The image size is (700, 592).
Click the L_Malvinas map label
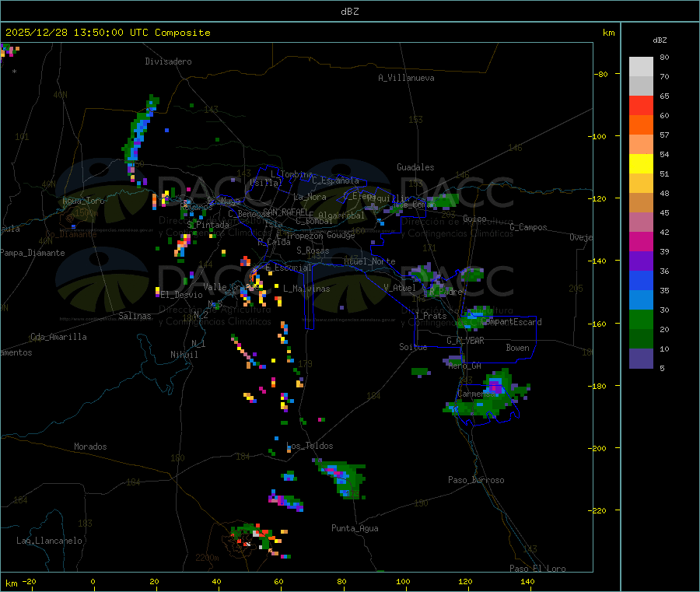pos(306,289)
